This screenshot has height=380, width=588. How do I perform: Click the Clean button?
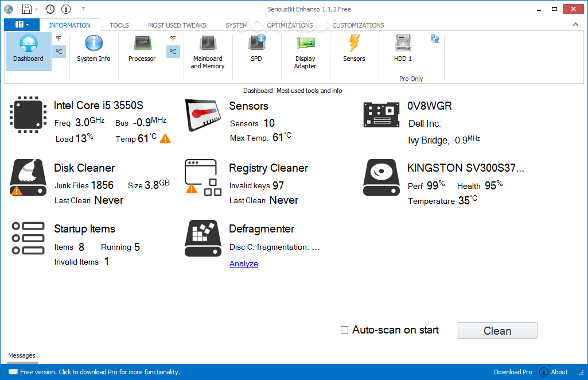pos(497,331)
